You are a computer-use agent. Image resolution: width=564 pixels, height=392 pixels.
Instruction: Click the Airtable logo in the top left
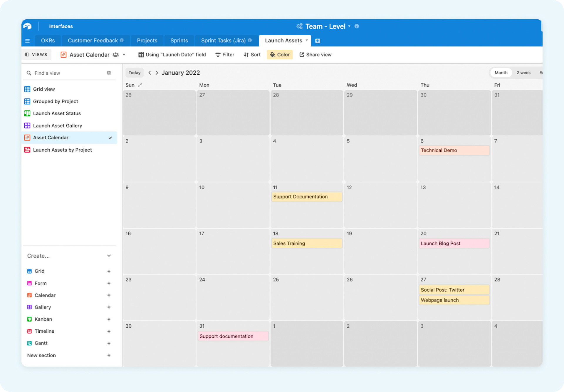[28, 26]
